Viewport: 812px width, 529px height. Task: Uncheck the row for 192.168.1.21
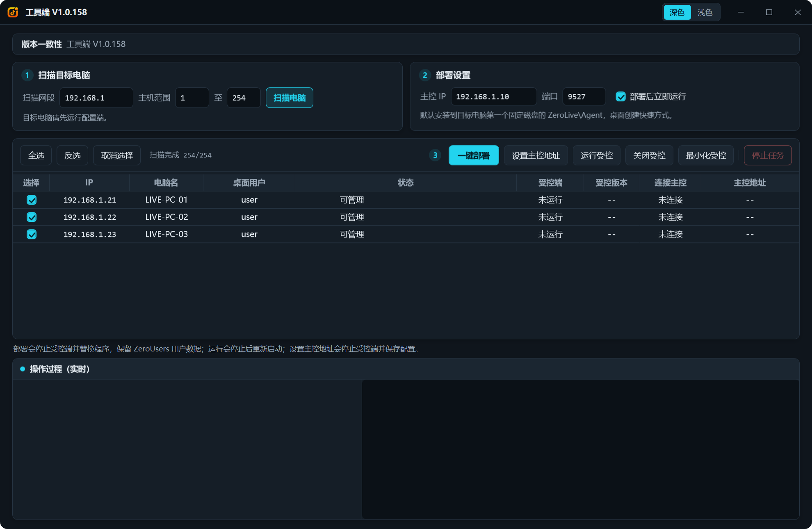[x=32, y=200]
